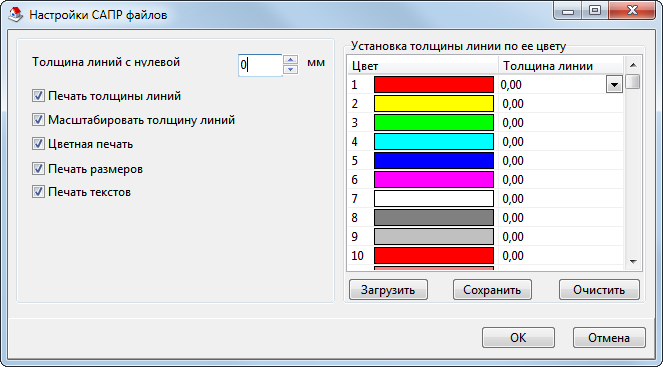Select blue color swatch in row 5
The image size is (663, 367).
point(434,161)
